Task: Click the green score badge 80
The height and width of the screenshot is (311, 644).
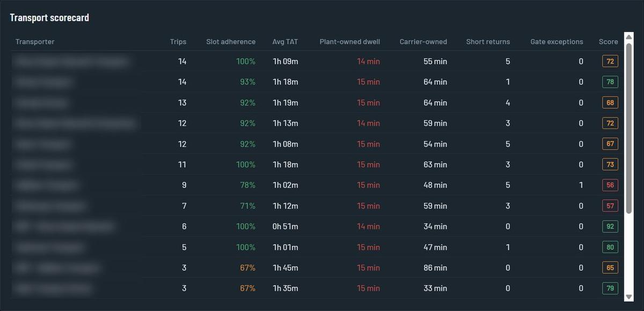Action: coord(610,247)
